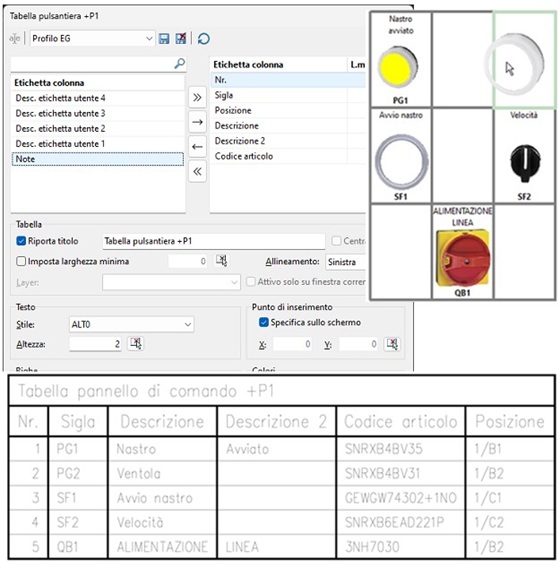Select the Descrizione 2 row

pos(288,141)
